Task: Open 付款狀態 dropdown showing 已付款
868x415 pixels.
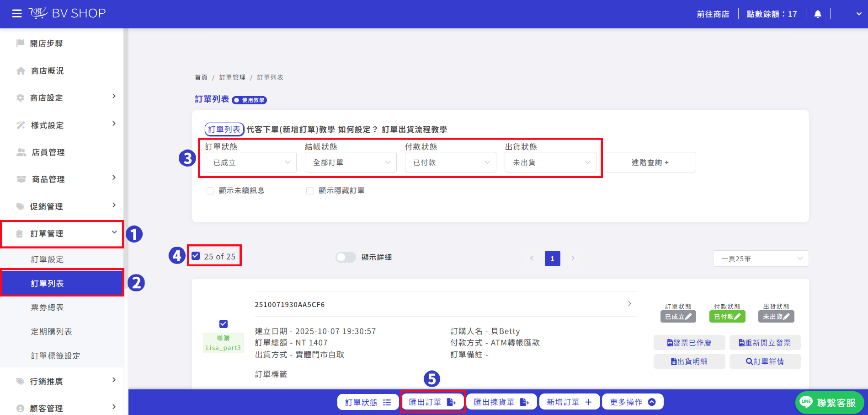Action: click(x=451, y=162)
